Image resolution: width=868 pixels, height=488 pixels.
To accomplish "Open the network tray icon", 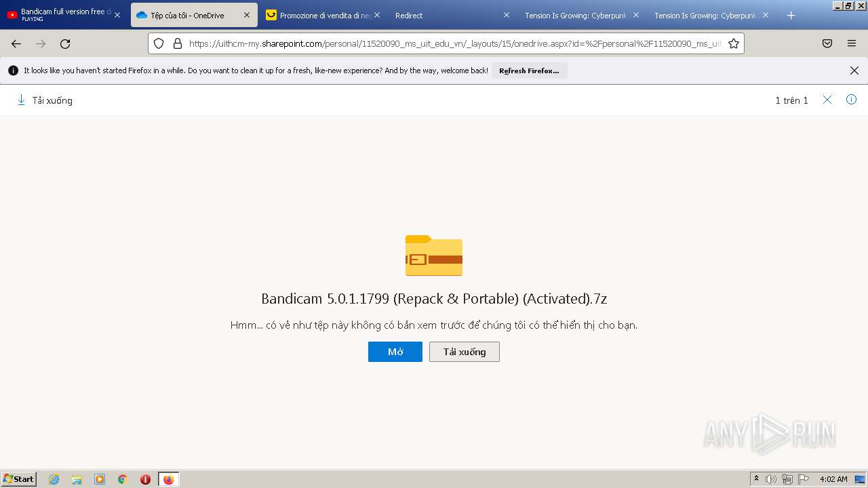I will coord(787,479).
